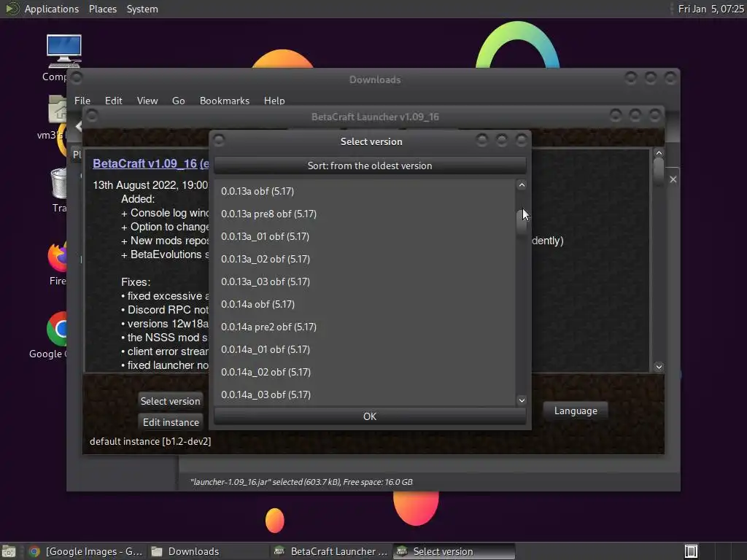Toggle sort order from the oldest version

click(x=370, y=166)
